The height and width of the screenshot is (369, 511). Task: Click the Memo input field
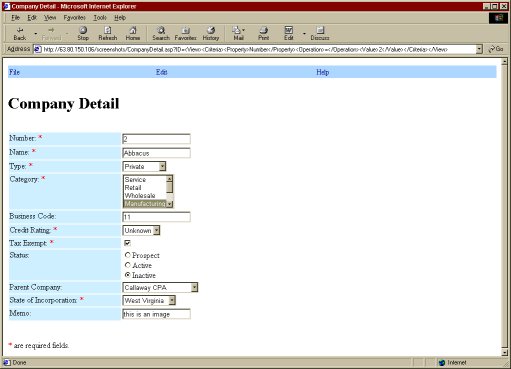click(156, 314)
